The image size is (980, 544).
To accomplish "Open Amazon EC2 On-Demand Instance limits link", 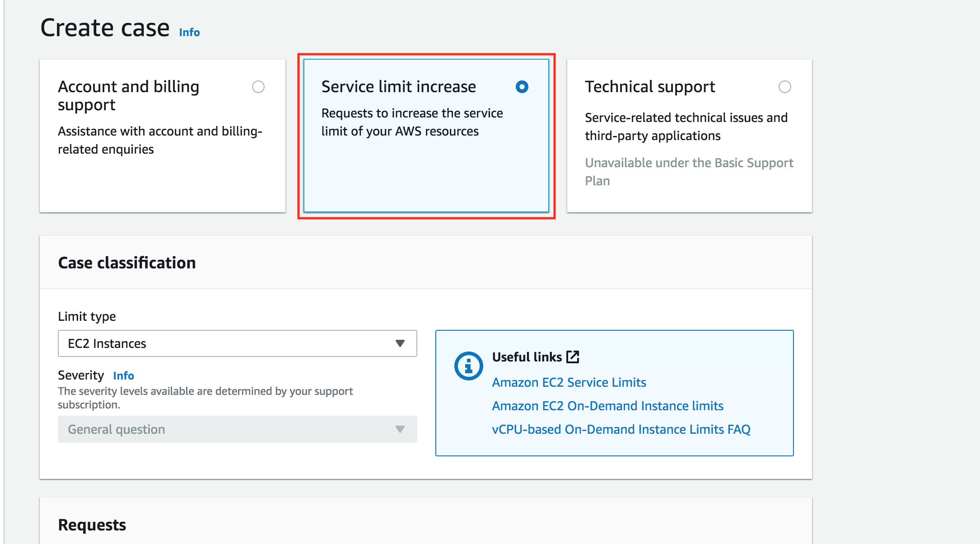I will point(607,406).
